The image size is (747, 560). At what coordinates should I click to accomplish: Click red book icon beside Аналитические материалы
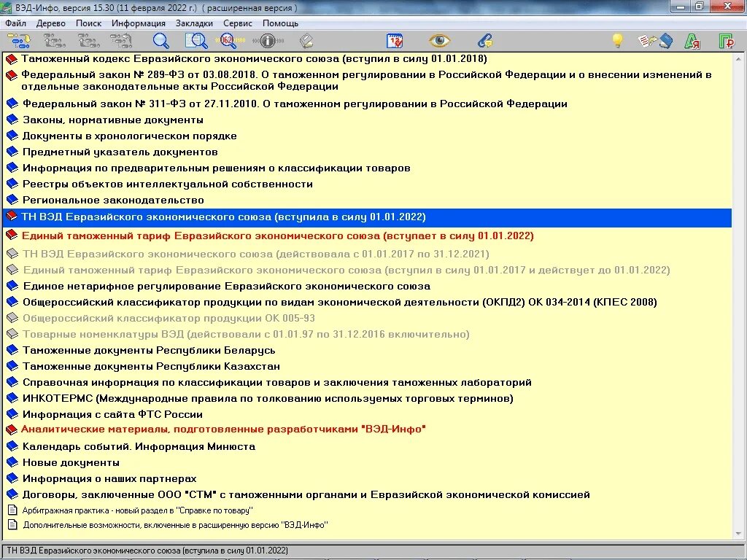[12, 429]
